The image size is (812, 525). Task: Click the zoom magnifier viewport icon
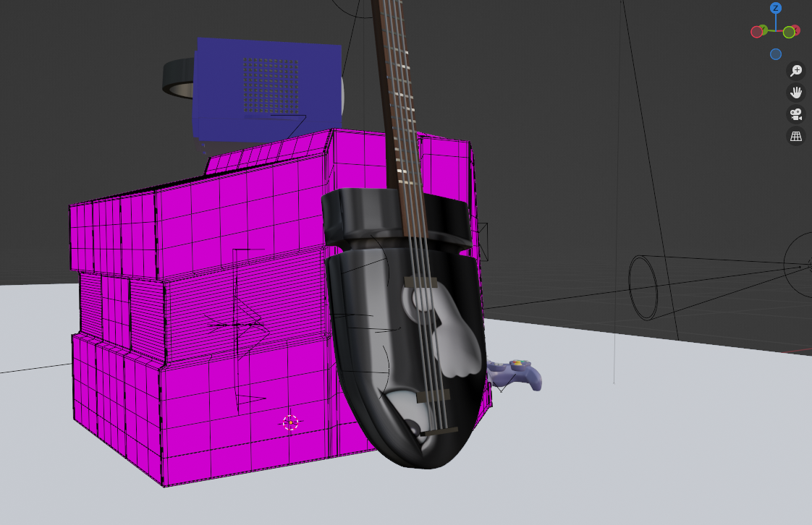pyautogui.click(x=796, y=70)
